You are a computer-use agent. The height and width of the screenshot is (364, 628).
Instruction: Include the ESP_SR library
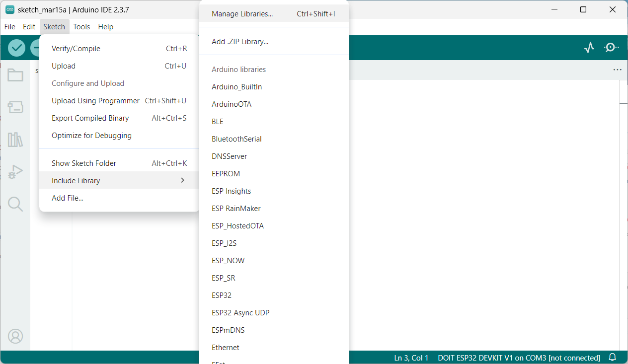[274, 278]
